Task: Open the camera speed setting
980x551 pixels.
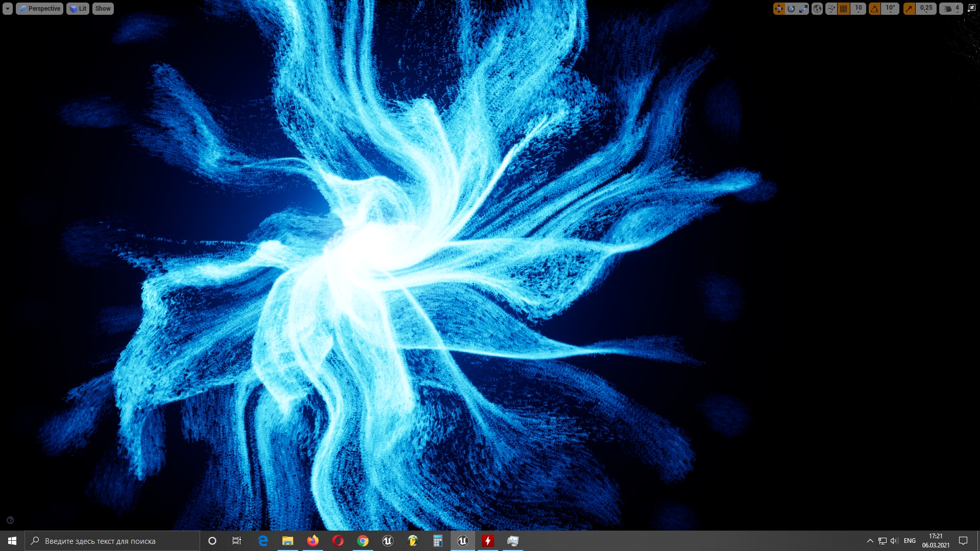Action: click(951, 9)
